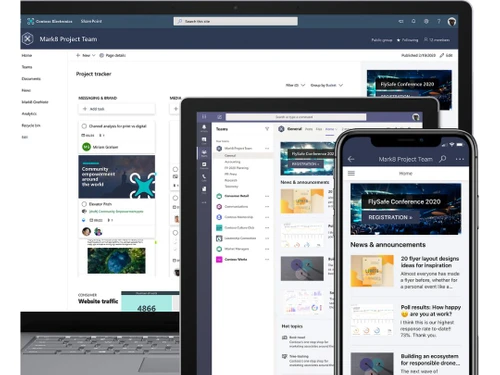Click the new chat compose icon in Teams

point(219,117)
